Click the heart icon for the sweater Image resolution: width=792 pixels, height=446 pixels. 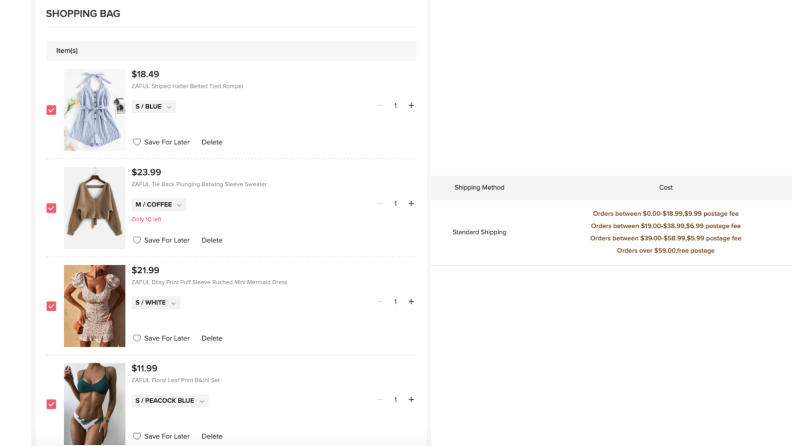point(136,240)
